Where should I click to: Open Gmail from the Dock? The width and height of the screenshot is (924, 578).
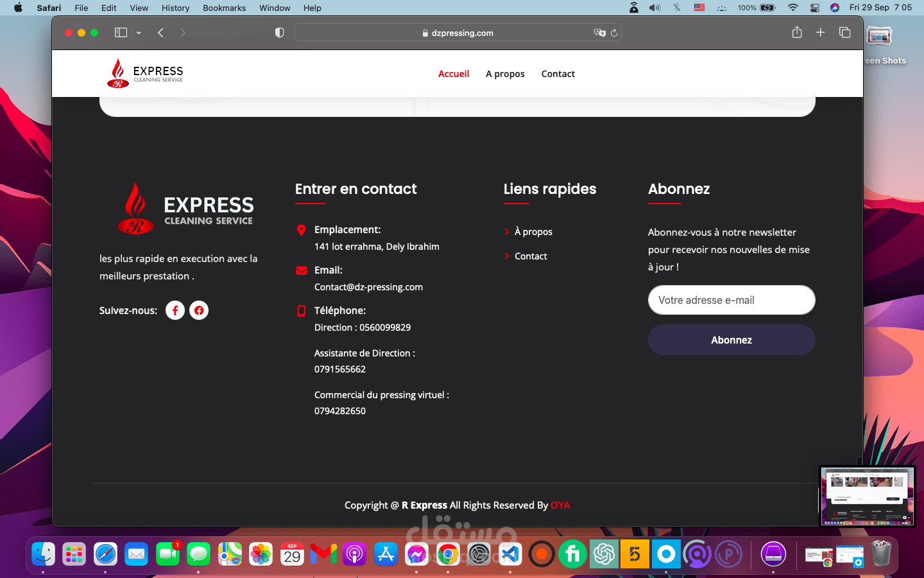323,554
